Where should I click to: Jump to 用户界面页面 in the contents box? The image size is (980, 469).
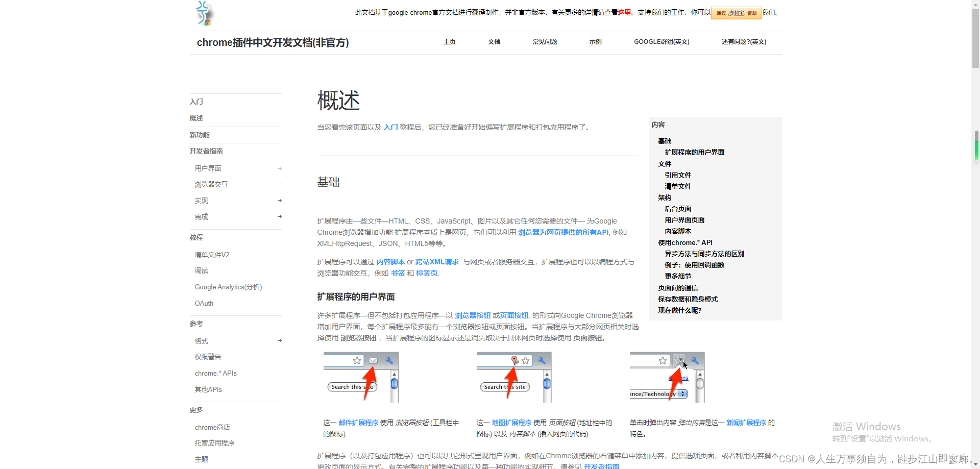pyautogui.click(x=684, y=220)
